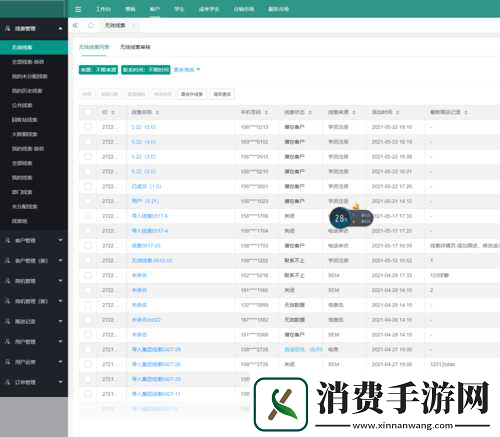Click the first green filter tag button
Viewport: 500px width, 437px height.
click(x=98, y=69)
